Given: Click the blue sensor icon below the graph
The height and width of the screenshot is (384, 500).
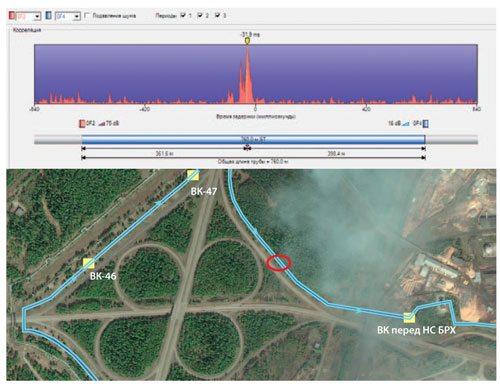Looking at the screenshot, I should pos(425,124).
